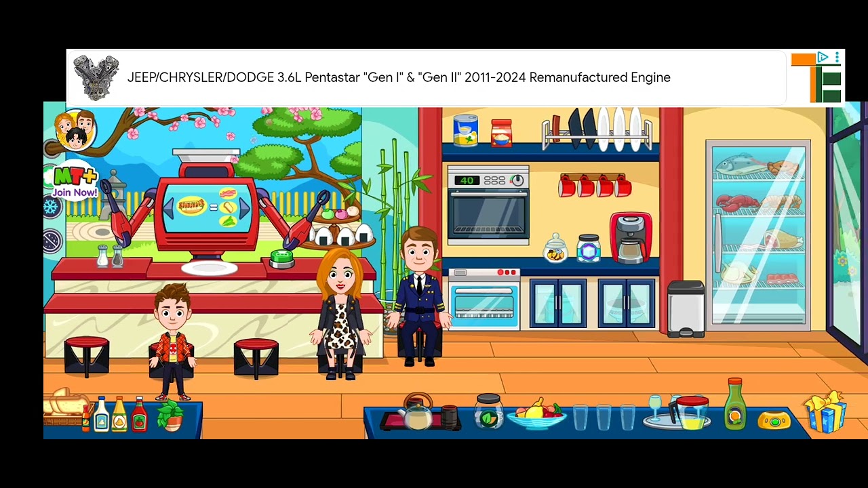Tap the red food box on shelf
Image resolution: width=868 pixels, height=488 pixels.
pyautogui.click(x=500, y=134)
